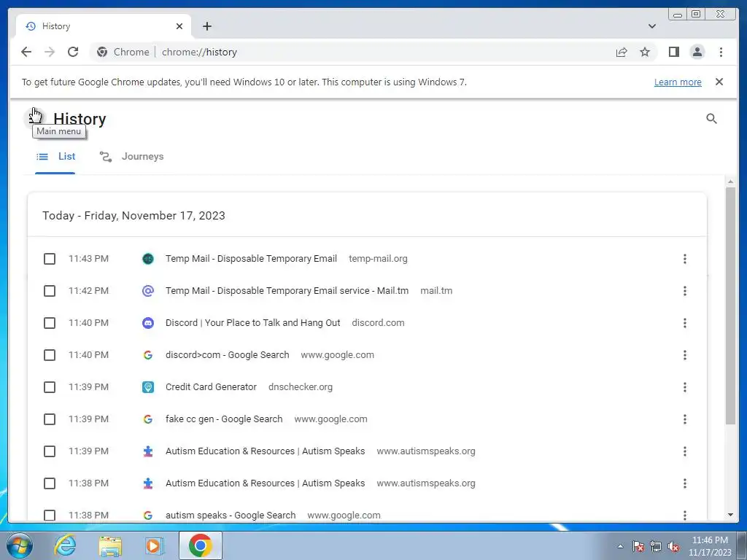Screen dimensions: 747x560
Task: Click the mail.tm favicon in history list
Action: point(148,291)
